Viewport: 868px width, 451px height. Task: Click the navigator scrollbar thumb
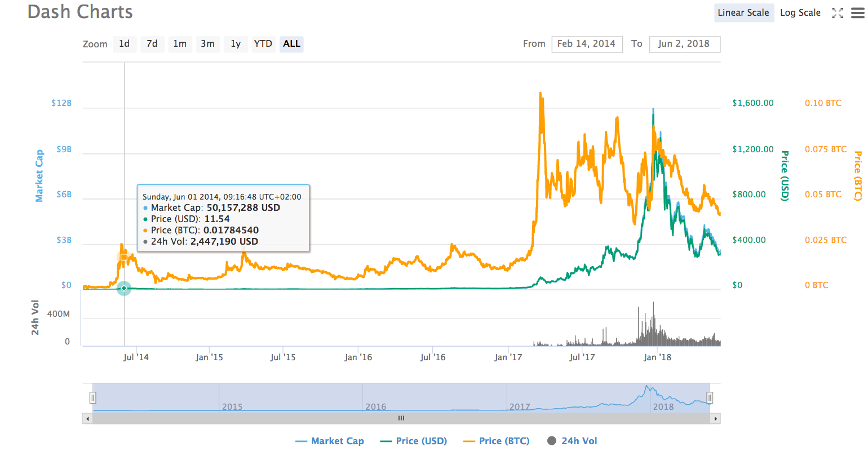pyautogui.click(x=401, y=418)
